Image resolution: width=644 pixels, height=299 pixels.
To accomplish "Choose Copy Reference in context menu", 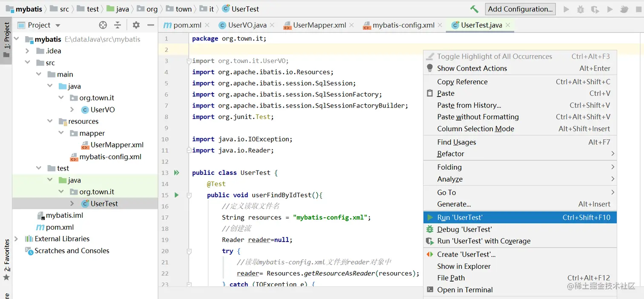I will [520, 82].
